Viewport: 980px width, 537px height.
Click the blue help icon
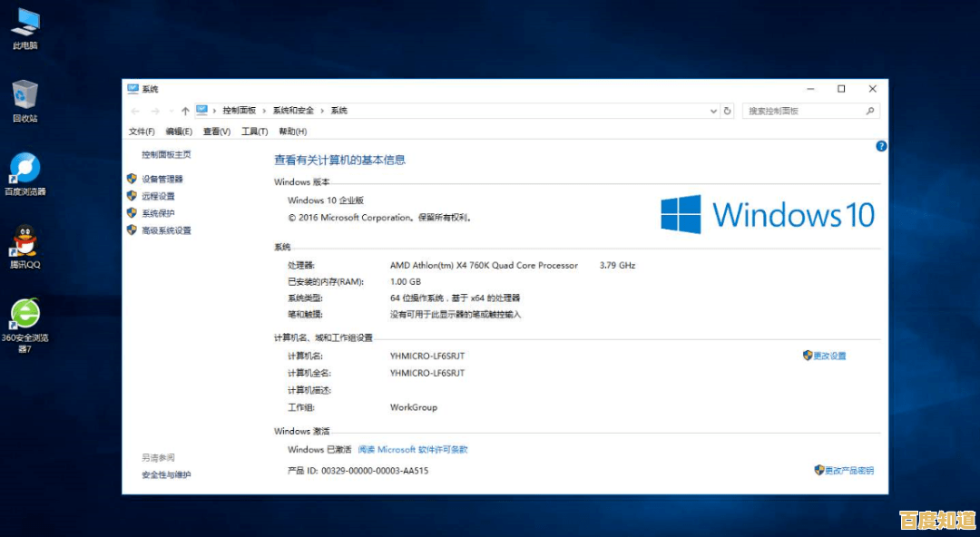[880, 146]
